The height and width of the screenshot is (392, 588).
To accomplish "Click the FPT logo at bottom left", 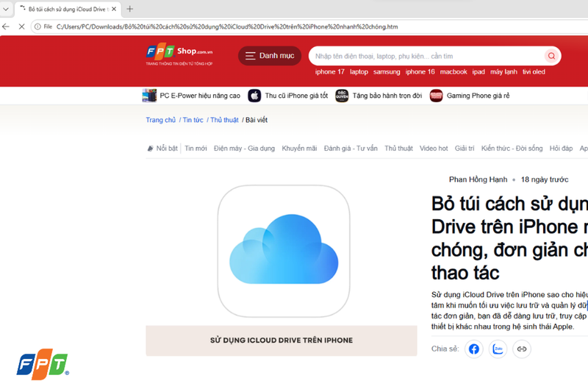I will pyautogui.click(x=43, y=364).
